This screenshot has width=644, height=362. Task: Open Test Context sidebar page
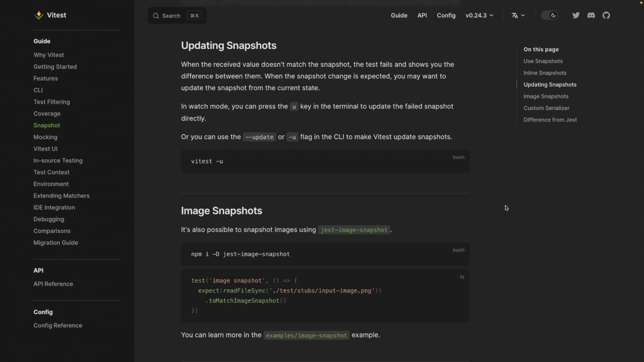(51, 172)
